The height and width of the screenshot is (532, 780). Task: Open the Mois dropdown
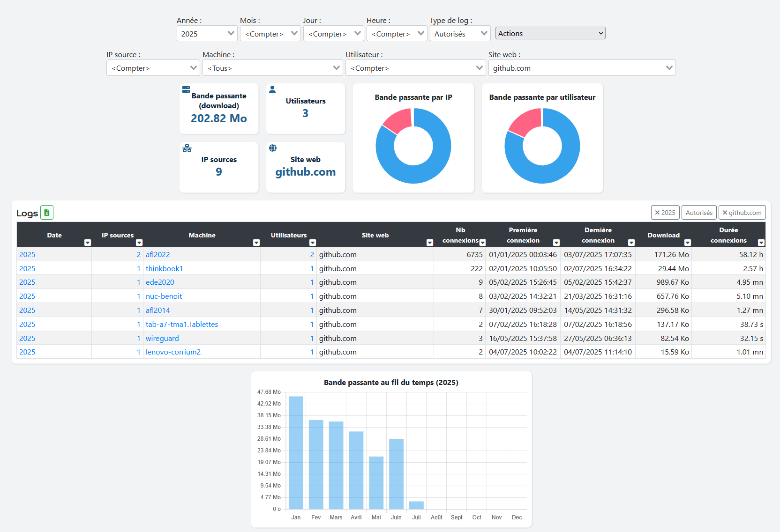[270, 34]
